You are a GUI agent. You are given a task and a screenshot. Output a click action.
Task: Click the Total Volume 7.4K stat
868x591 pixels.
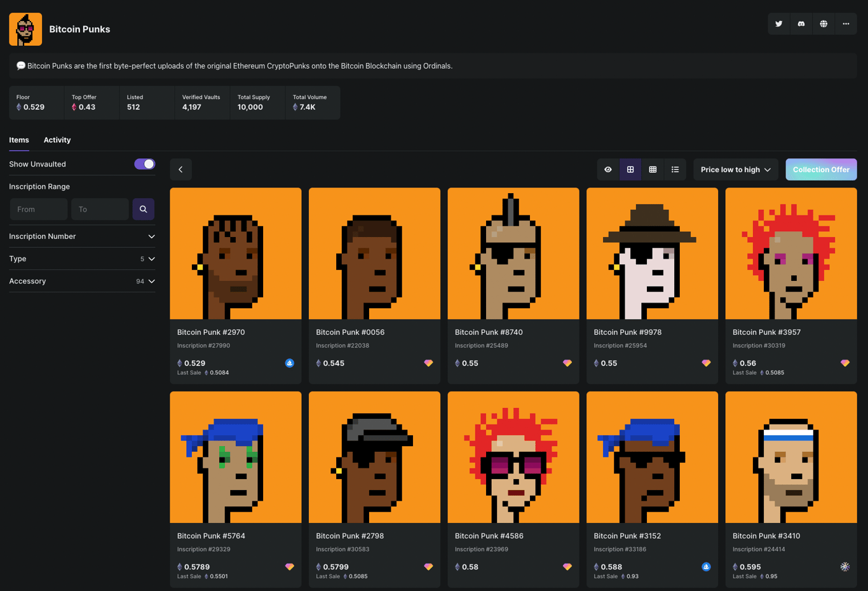tap(313, 103)
